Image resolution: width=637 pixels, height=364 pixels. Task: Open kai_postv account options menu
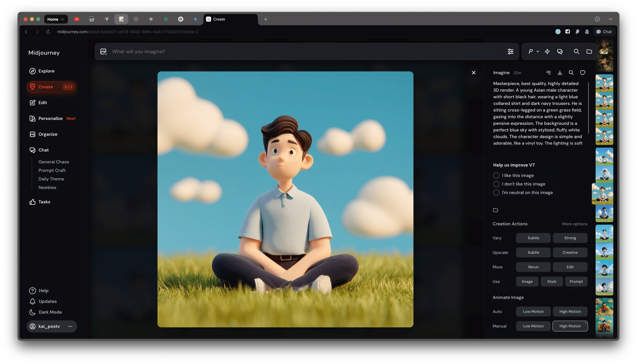click(x=70, y=326)
